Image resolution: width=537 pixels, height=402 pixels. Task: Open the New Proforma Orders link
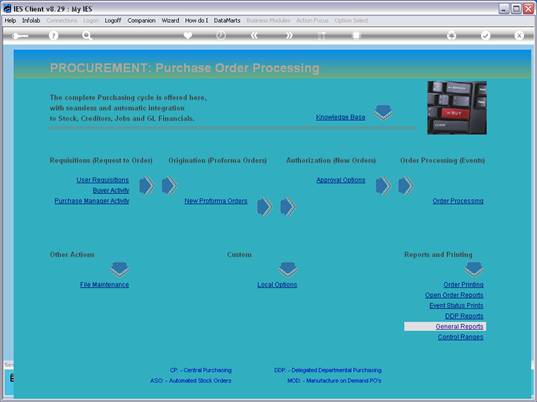(216, 201)
